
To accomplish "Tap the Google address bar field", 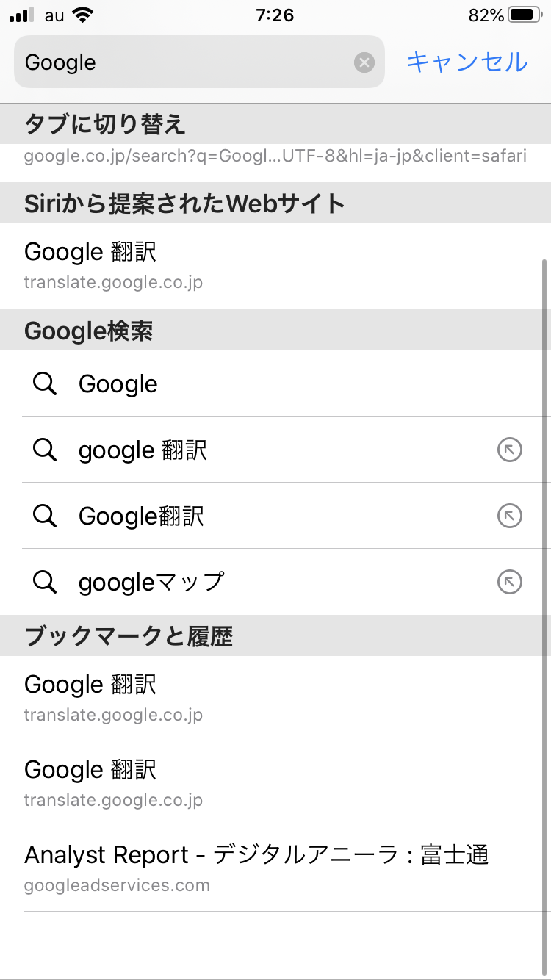I will pyautogui.click(x=184, y=62).
